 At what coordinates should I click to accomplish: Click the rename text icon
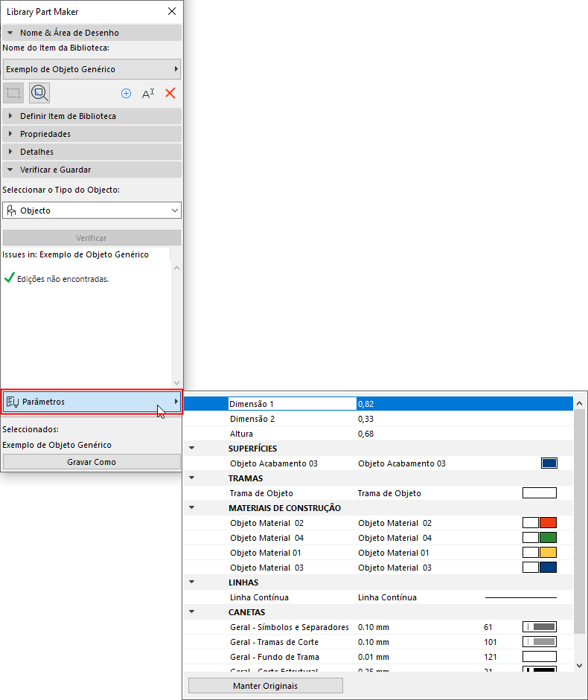pos(148,93)
